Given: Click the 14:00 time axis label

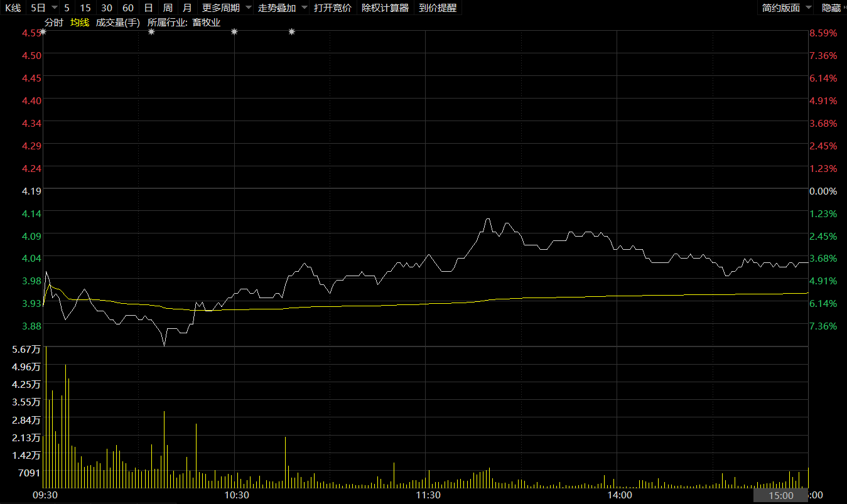Looking at the screenshot, I should tap(619, 495).
